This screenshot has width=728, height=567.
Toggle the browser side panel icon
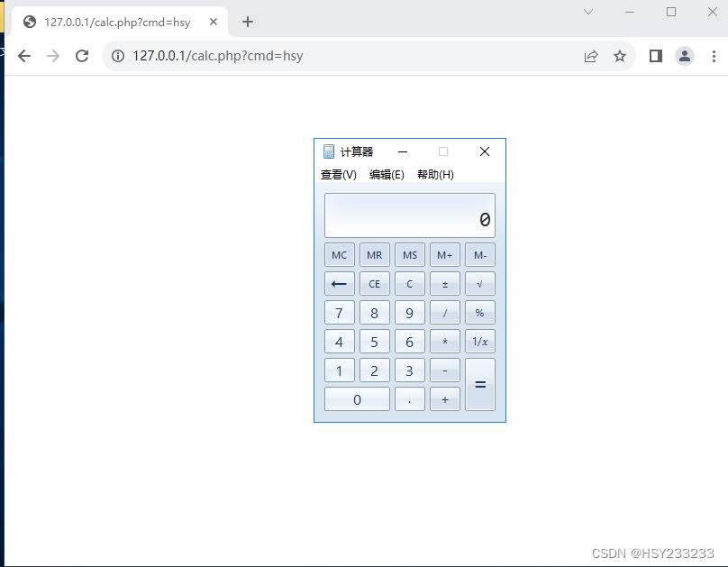tap(656, 55)
